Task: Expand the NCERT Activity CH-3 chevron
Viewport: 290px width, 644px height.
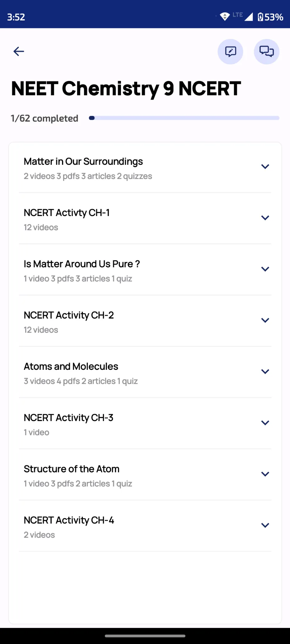Action: 265,423
